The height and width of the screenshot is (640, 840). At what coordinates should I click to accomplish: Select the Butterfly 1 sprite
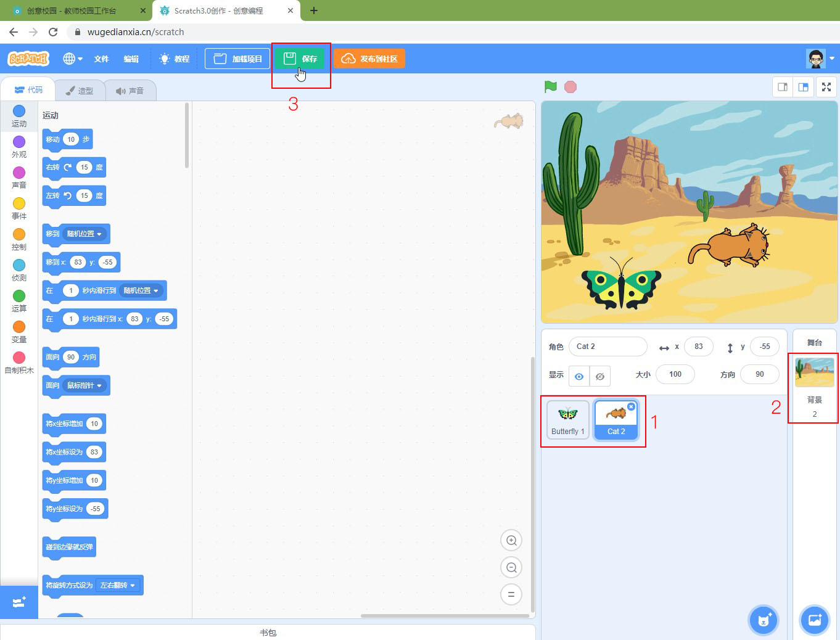[568, 420]
